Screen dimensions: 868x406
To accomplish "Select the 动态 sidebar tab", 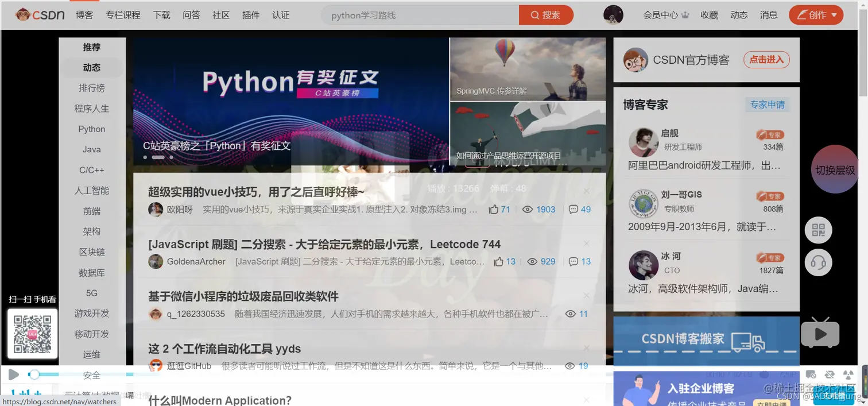I will point(92,68).
